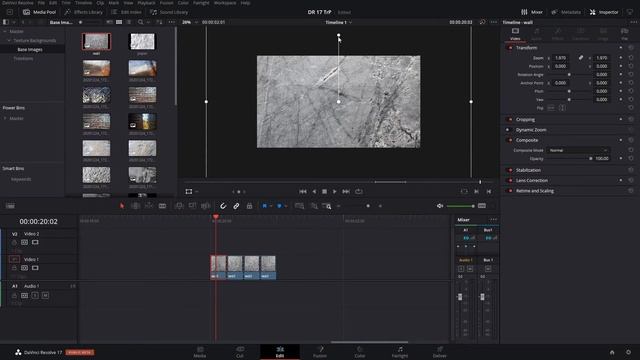Screen dimensions: 640x360
Task: Select the Base Images bin
Action: click(30, 49)
